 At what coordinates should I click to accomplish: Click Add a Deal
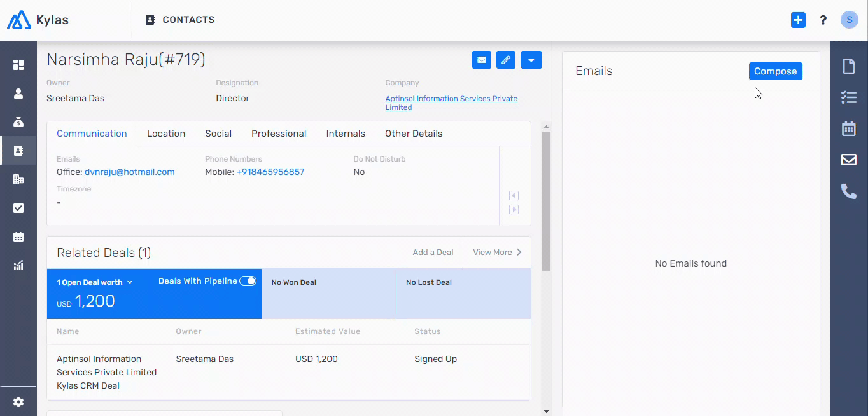tap(433, 253)
